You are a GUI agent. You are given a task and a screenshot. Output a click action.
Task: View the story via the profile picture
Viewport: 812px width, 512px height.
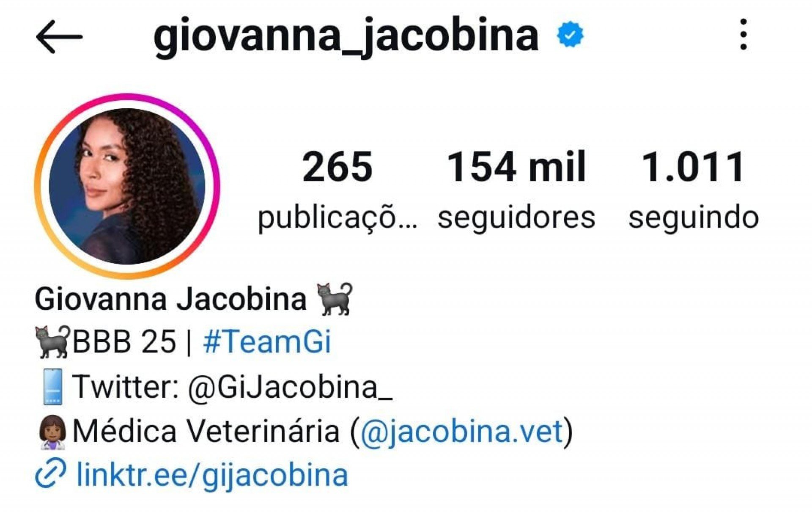[x=127, y=186]
